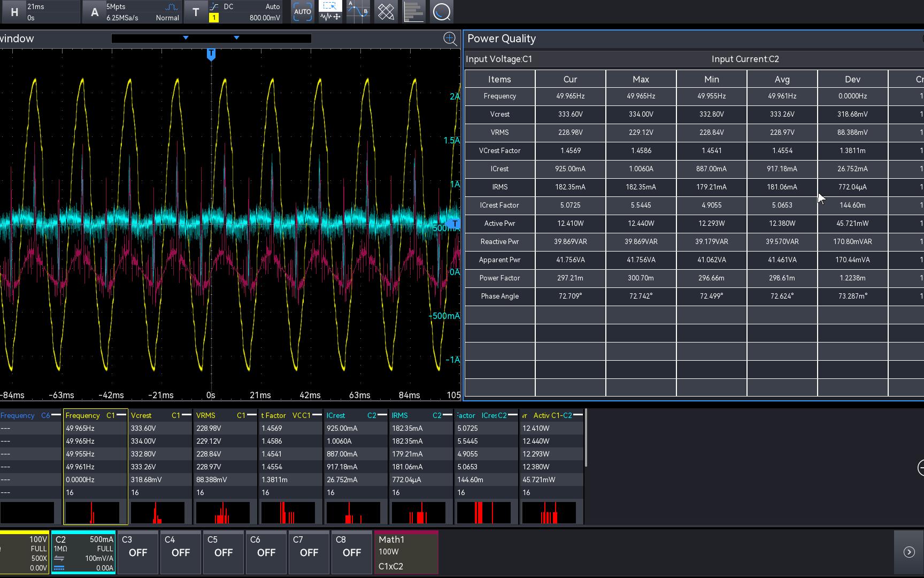Click the yellow trigger source 1 indicator

(214, 18)
